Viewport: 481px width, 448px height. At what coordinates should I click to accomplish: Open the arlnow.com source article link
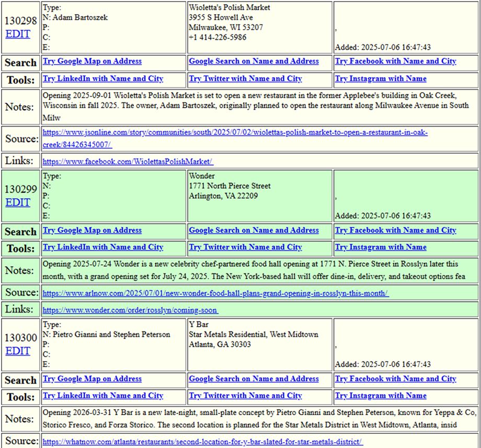(215, 293)
